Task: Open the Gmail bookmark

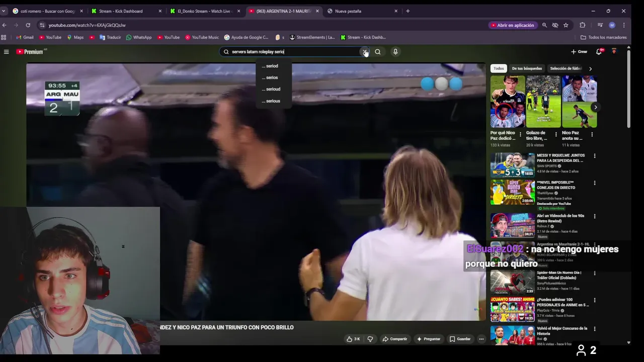Action: pyautogui.click(x=25, y=37)
